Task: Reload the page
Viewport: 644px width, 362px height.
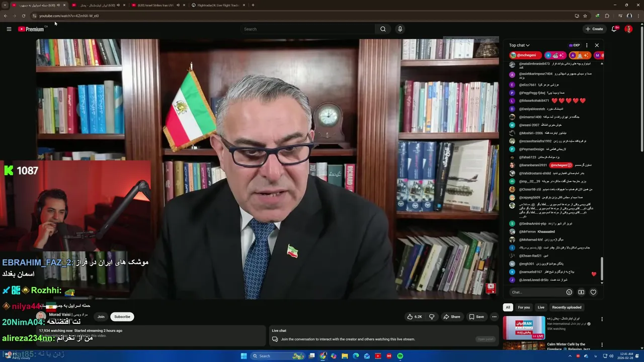Action: click(23, 16)
